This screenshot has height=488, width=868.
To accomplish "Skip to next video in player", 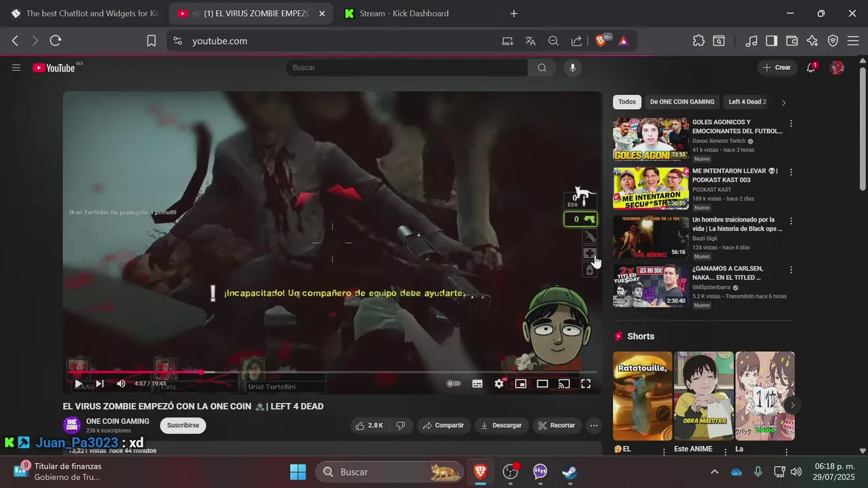I will pos(100,384).
